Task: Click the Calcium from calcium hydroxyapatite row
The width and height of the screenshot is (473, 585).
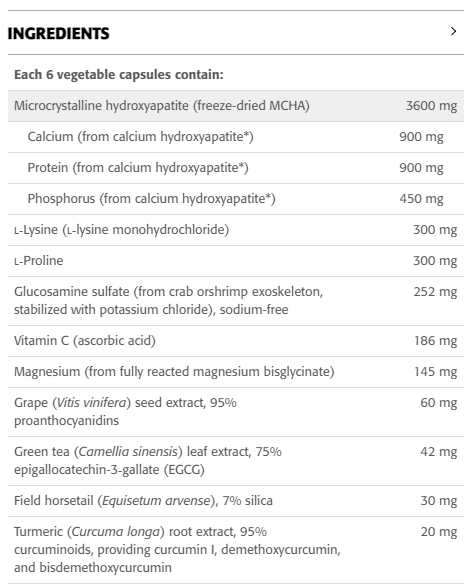Action: pyautogui.click(x=236, y=137)
